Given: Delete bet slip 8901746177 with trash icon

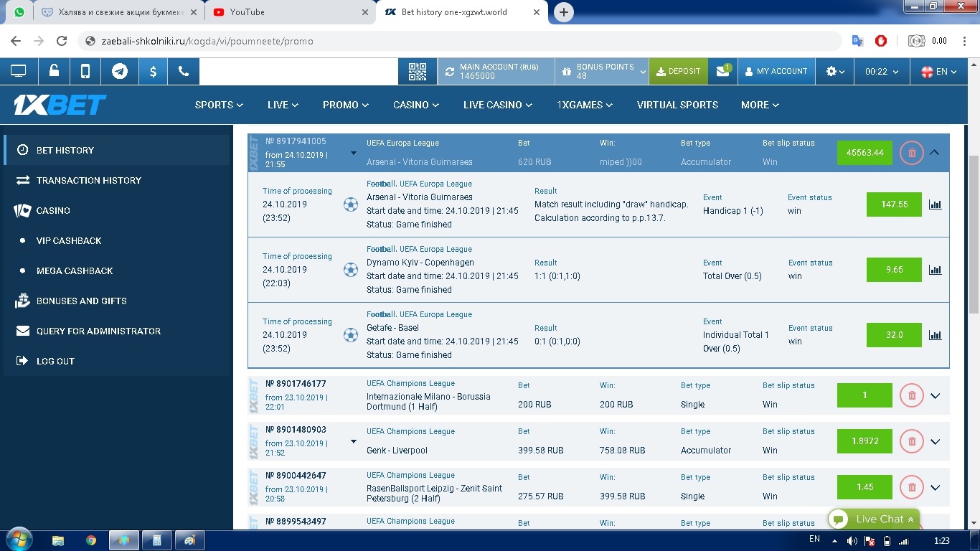Looking at the screenshot, I should tap(912, 395).
